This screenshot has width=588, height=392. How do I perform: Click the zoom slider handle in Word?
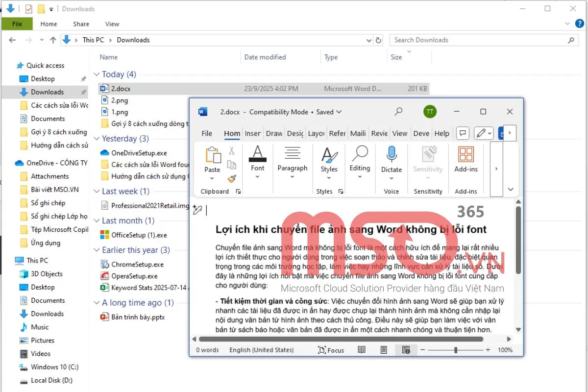(x=456, y=350)
